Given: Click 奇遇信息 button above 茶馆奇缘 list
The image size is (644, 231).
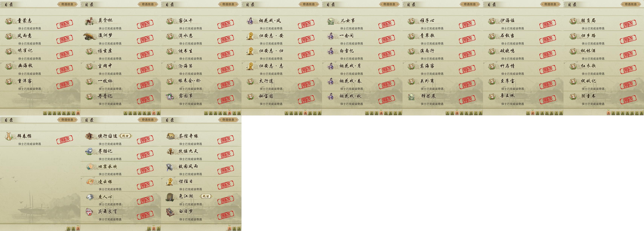Looking at the screenshot, I should [228, 120].
